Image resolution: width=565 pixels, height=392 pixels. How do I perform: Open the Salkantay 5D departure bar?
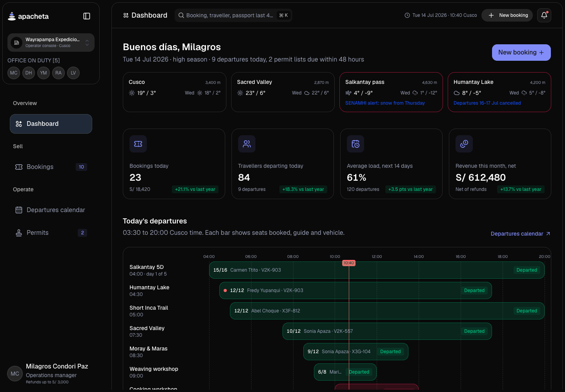pyautogui.click(x=377, y=270)
